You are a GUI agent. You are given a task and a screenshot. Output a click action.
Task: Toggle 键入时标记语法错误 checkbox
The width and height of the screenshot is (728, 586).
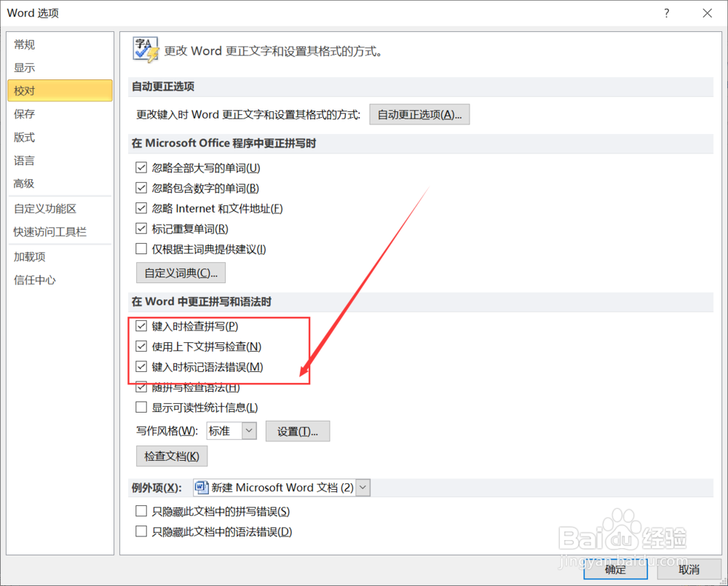pyautogui.click(x=141, y=367)
